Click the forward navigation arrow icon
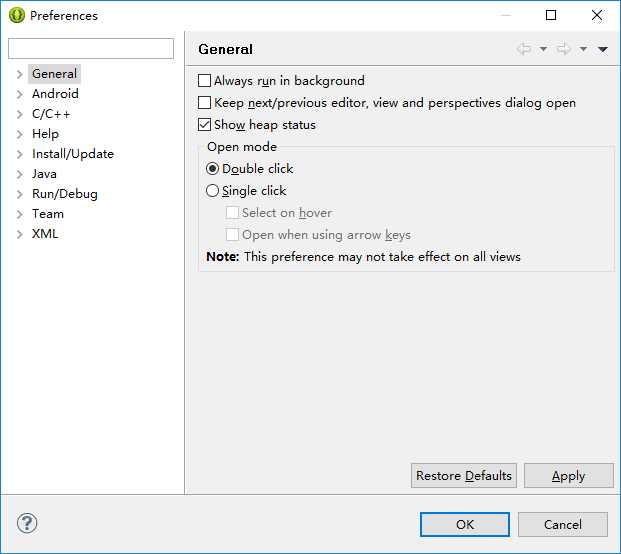This screenshot has width=621, height=554. 564,49
